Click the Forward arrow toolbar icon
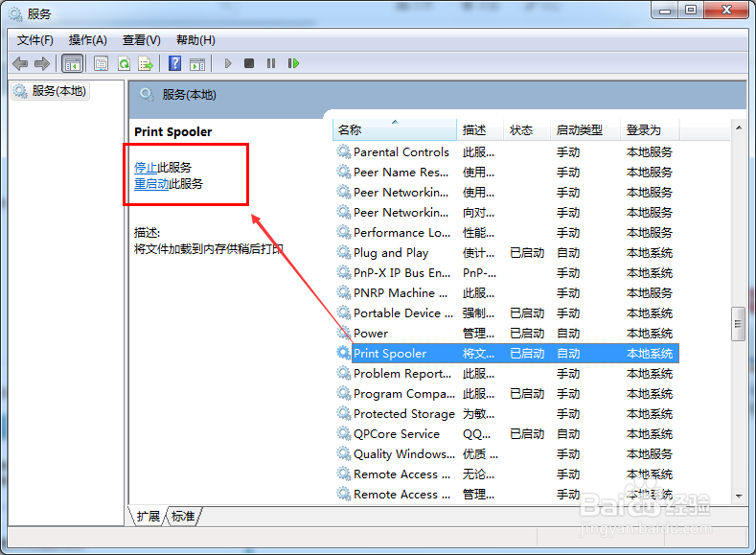Screen dimensions: 756x555 (42, 63)
